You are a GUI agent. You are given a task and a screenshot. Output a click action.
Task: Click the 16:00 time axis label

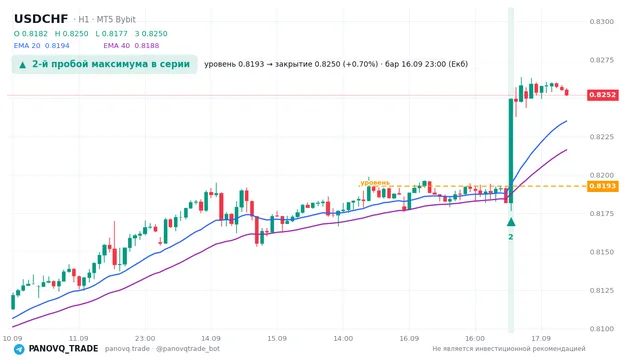coord(475,338)
